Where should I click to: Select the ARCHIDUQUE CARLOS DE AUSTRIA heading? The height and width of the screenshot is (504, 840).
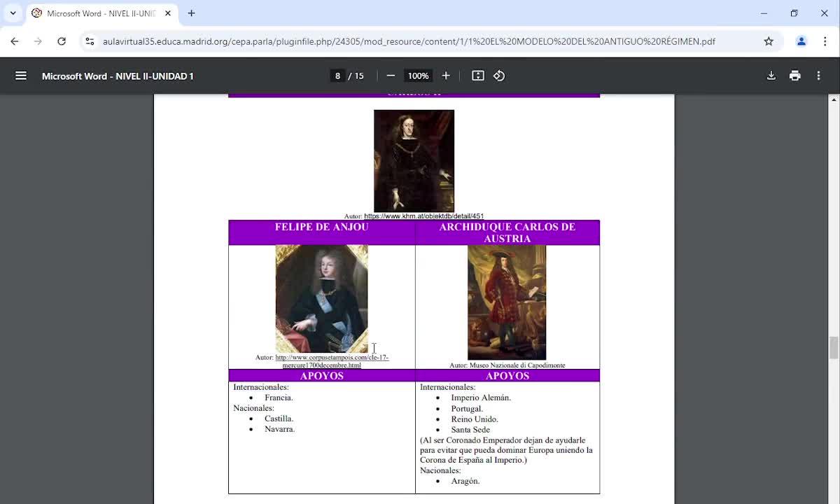coord(507,232)
